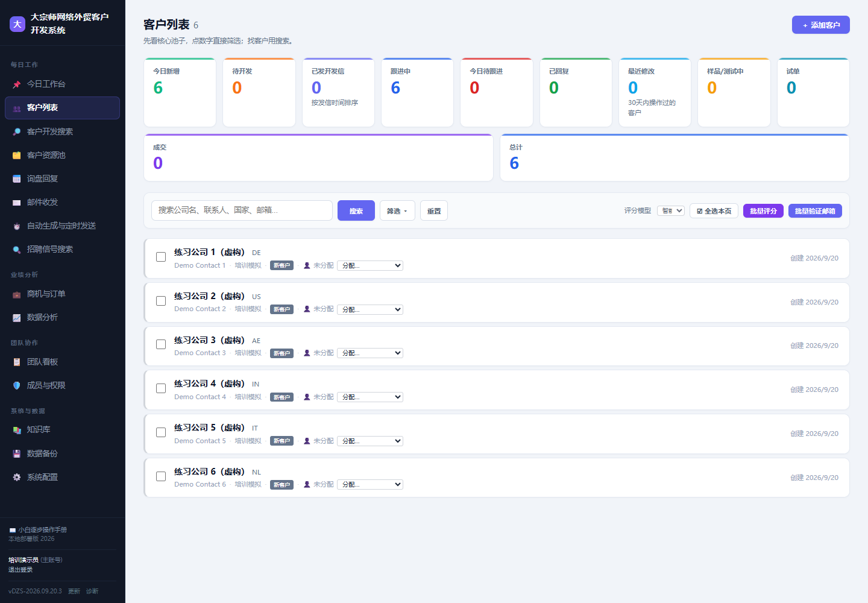The height and width of the screenshot is (603, 868).
Task: Click the person icon for 练习公司 6
Action: (x=307, y=484)
